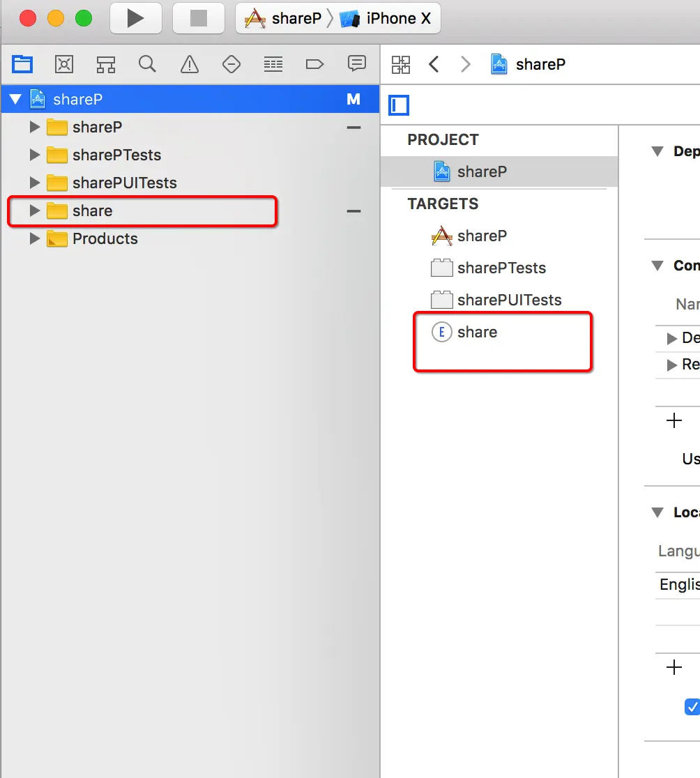700x778 pixels.
Task: Select the sharePTests folder row
Action: [190, 155]
